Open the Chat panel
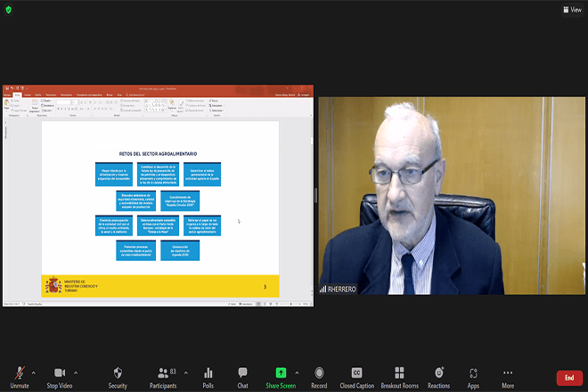This screenshot has height=392, width=588. (x=242, y=378)
